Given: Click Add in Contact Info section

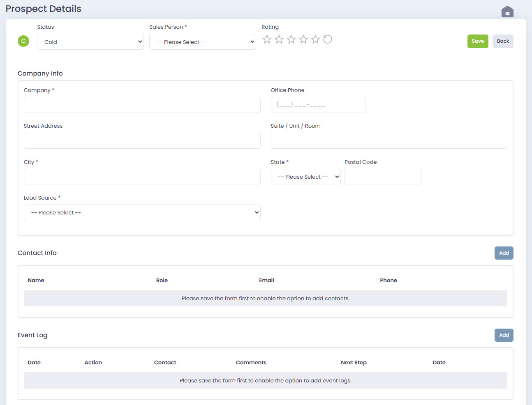Looking at the screenshot, I should coord(504,253).
